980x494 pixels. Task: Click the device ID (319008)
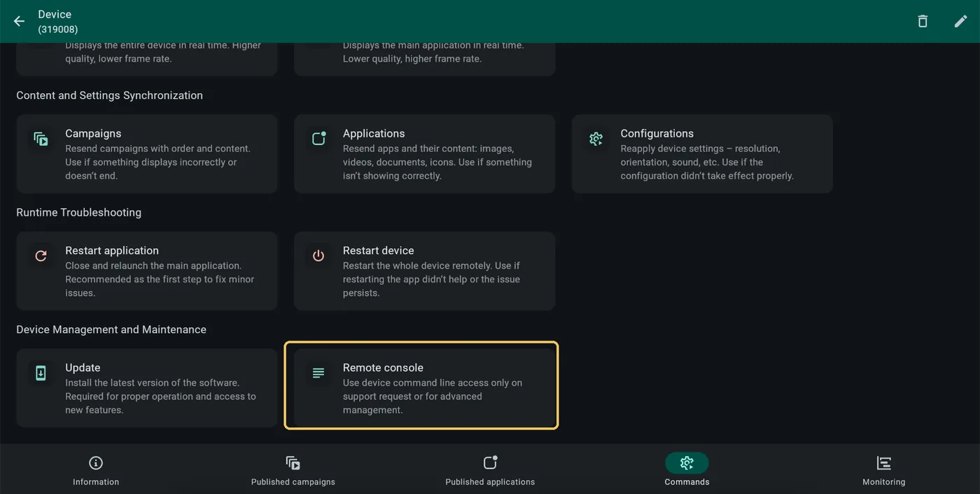[58, 29]
